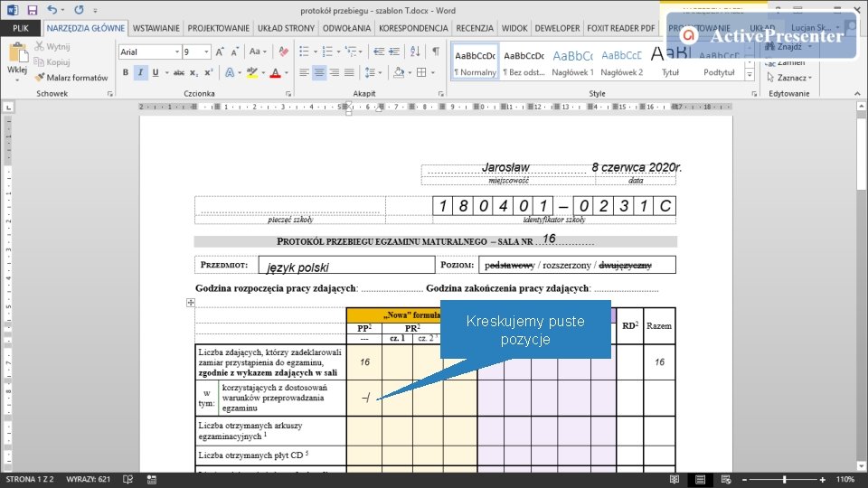Open word count via WYRAZY: 621
Screen dimensions: 868x488
(88, 479)
